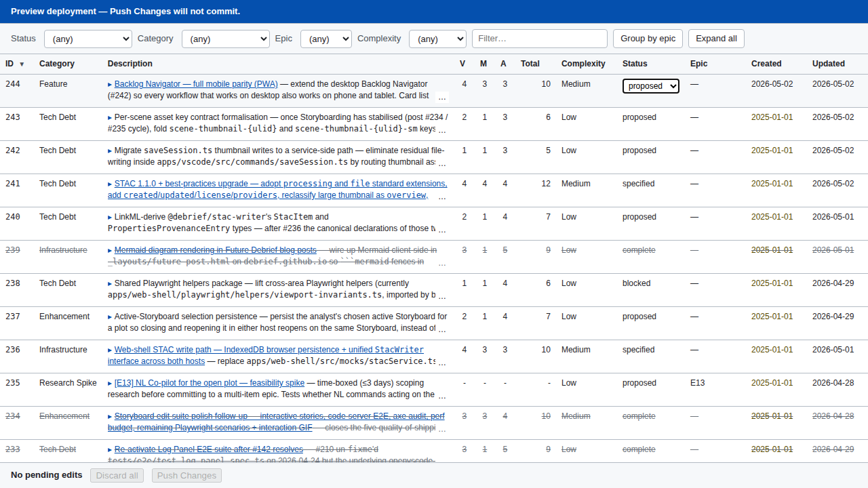Open the Status filter dropdown
The image size is (868, 488).
88,39
